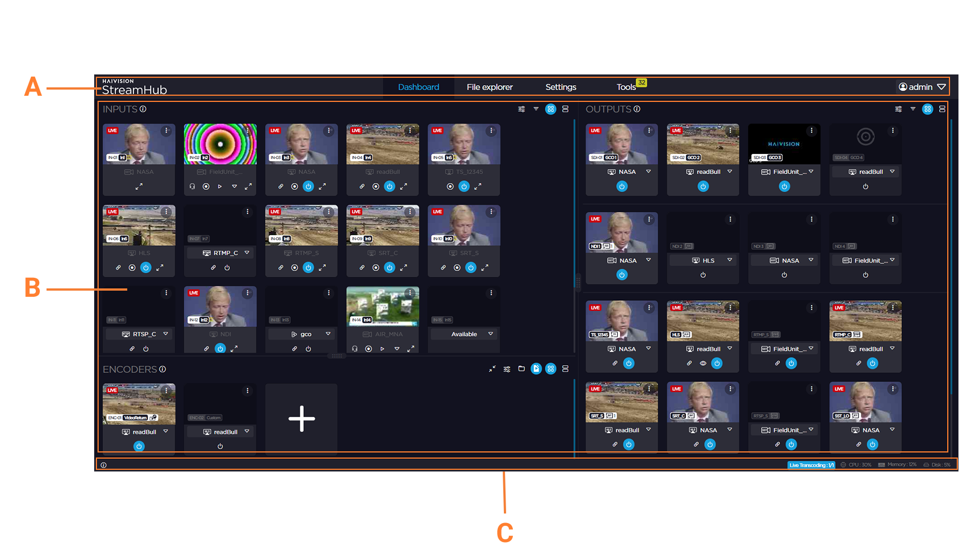Add a new encoder with plus tile
959x560 pixels.
[x=302, y=418]
